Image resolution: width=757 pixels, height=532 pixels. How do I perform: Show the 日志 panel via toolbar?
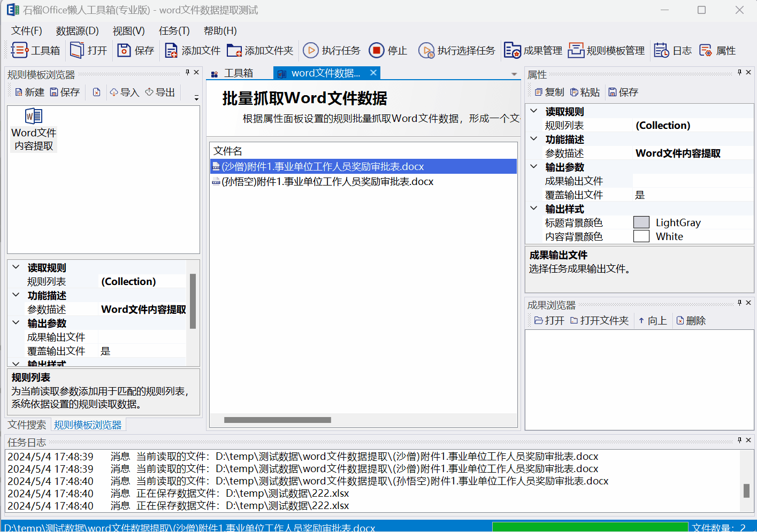pos(673,50)
